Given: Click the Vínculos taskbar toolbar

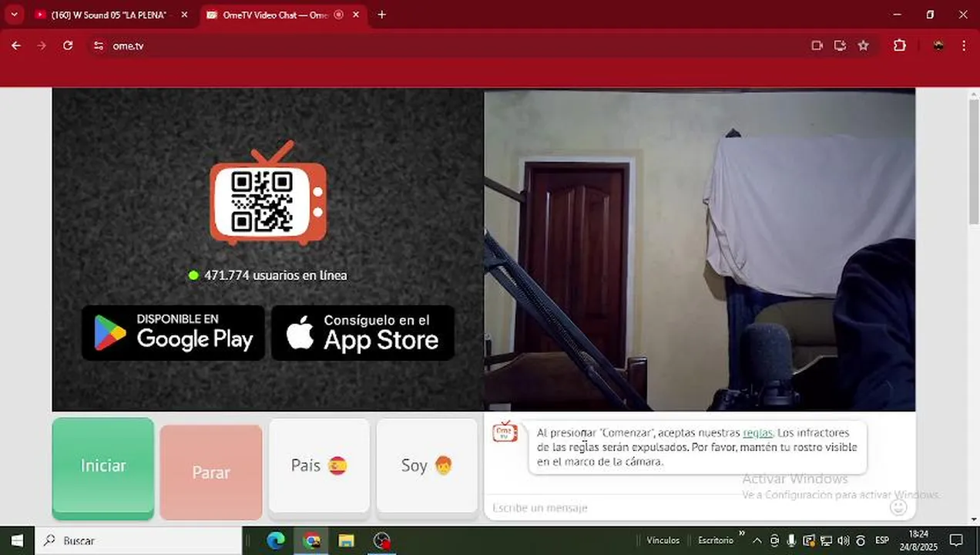Looking at the screenshot, I should point(663,540).
